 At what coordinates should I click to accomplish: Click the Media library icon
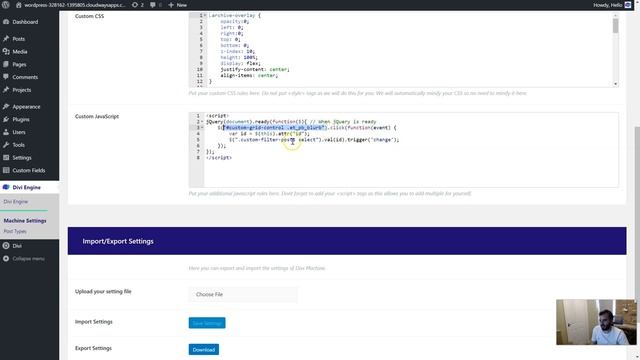coord(6,51)
